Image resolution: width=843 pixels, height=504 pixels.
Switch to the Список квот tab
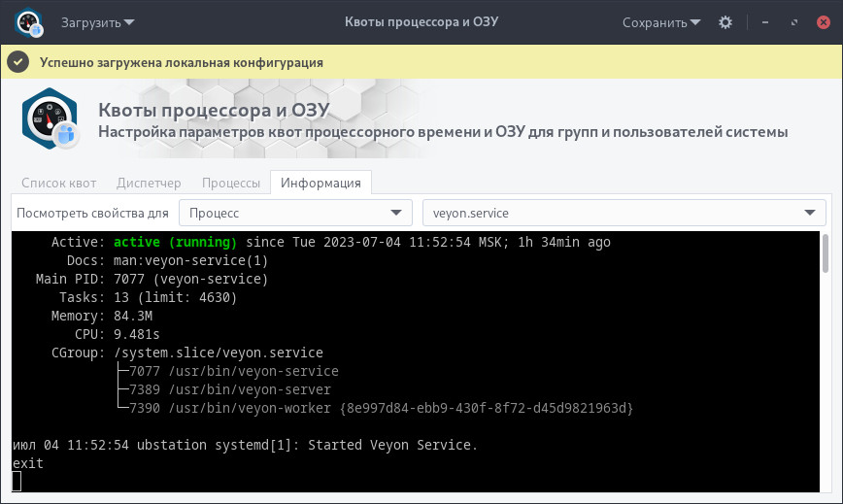(x=58, y=183)
